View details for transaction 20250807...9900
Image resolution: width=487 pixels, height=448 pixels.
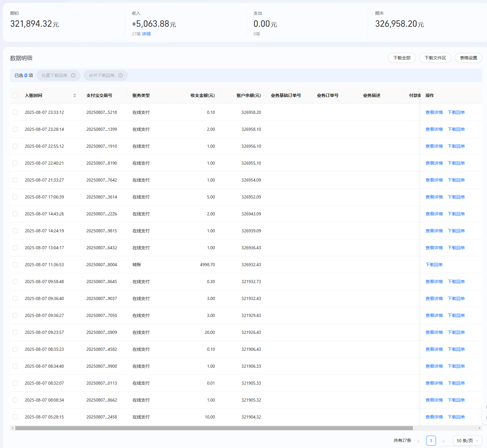(x=434, y=366)
